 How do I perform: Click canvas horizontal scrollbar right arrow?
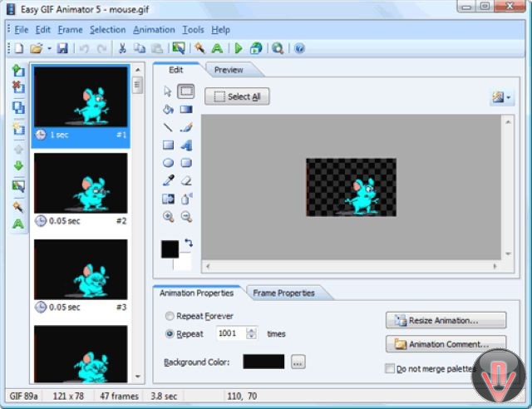495,267
